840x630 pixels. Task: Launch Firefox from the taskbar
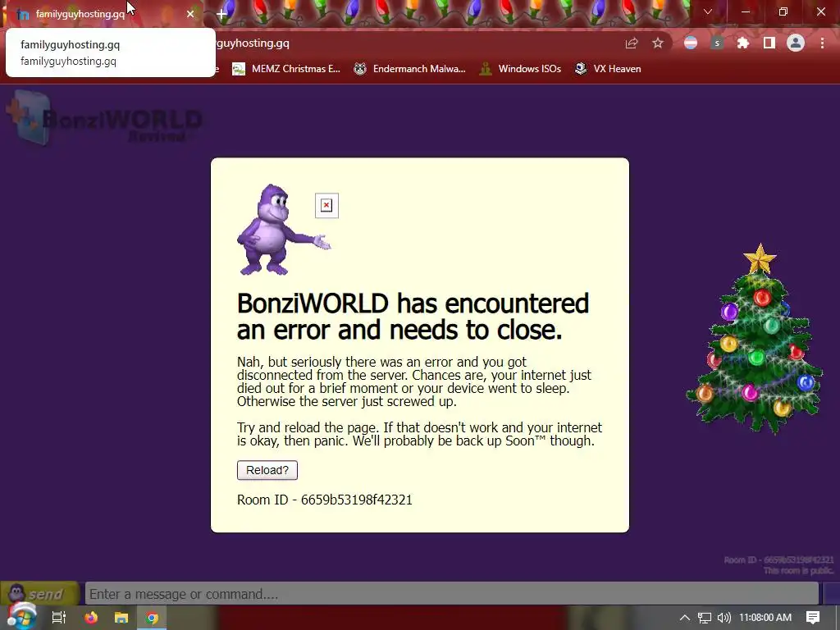pos(91,618)
